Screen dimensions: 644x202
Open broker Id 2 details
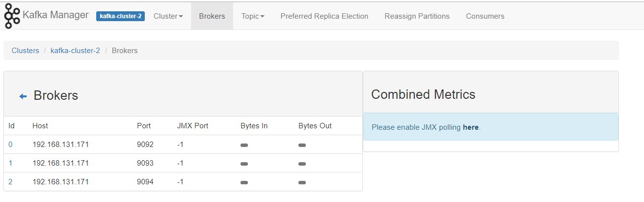point(10,182)
